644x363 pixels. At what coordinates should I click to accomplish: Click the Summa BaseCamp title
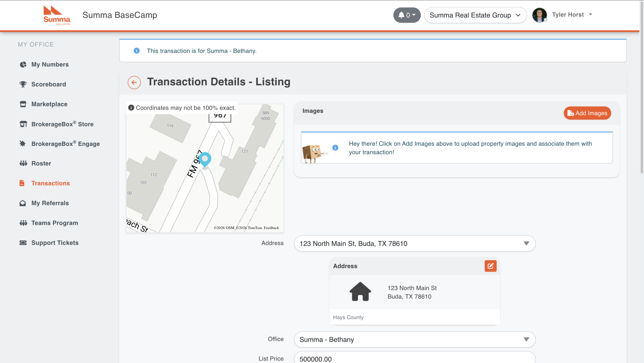click(x=120, y=15)
